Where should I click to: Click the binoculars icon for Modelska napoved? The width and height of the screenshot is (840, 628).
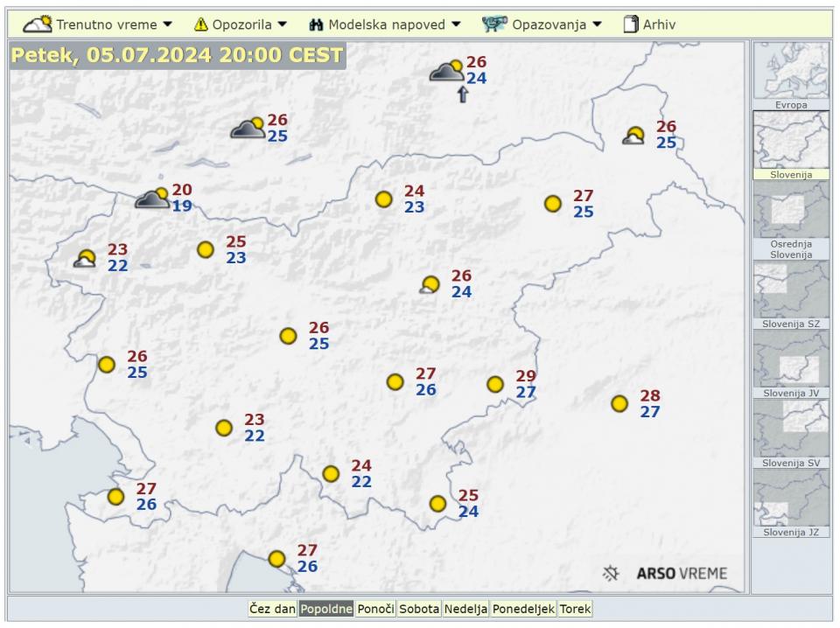(x=316, y=24)
